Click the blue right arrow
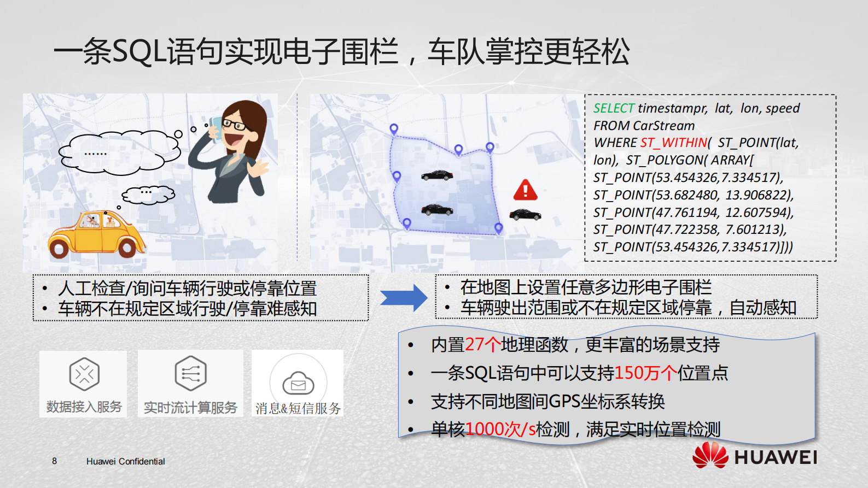868x488 pixels. (x=404, y=298)
